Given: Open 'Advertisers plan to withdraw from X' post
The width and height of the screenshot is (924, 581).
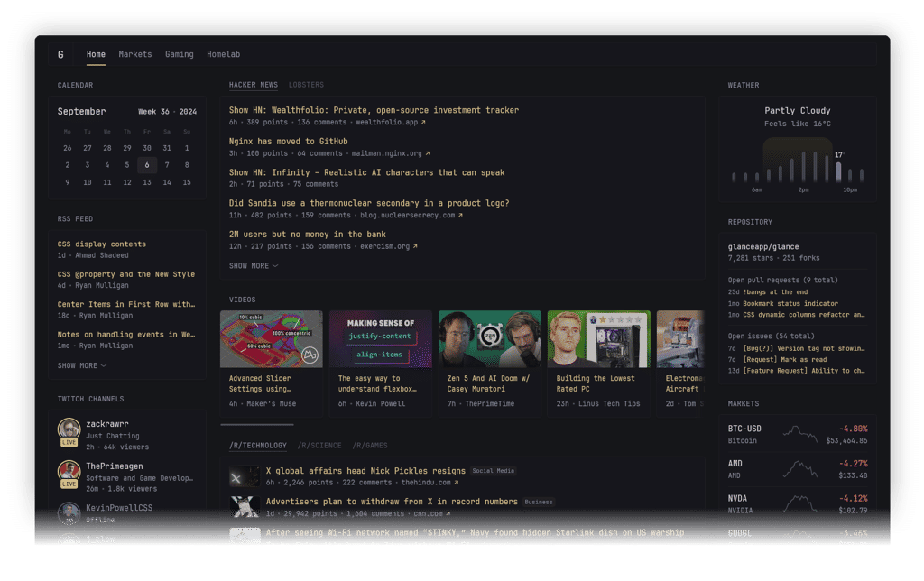Looking at the screenshot, I should click(392, 502).
